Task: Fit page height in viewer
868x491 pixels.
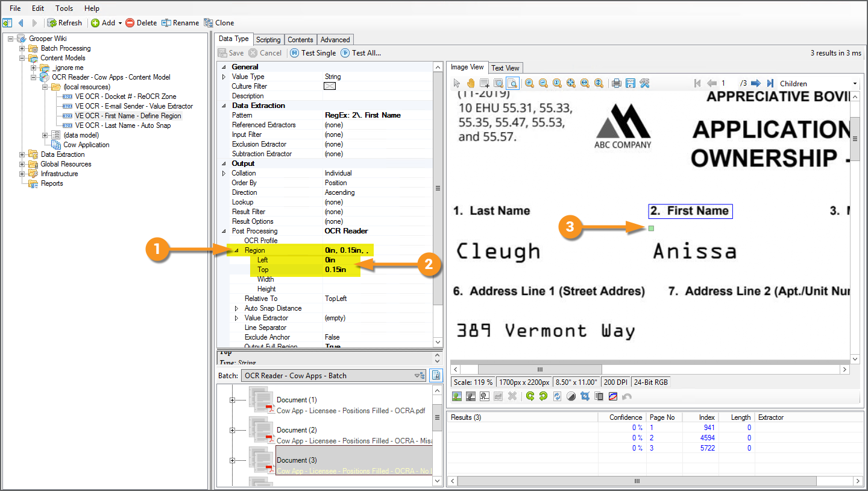Action: click(x=599, y=83)
